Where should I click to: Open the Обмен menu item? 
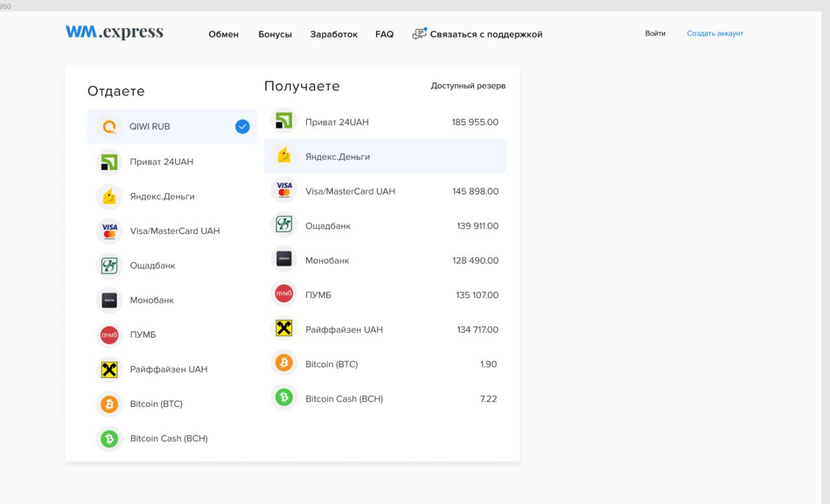click(x=224, y=34)
